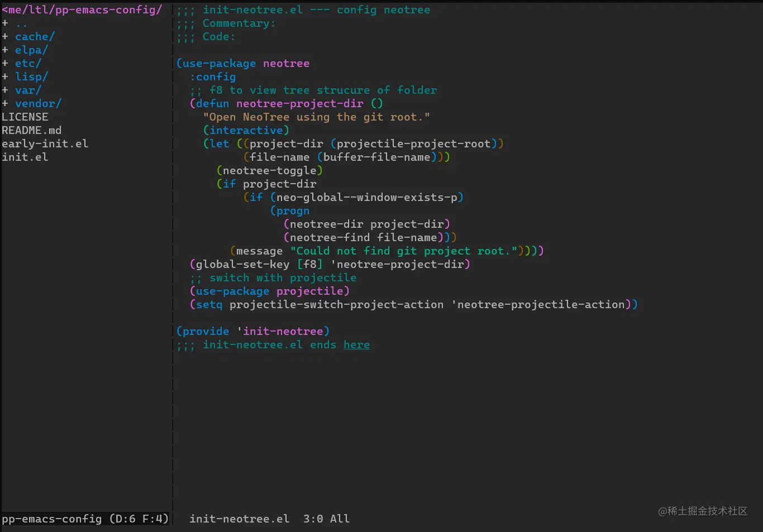The height and width of the screenshot is (532, 763).
Task: Place cursor on 'use-package neotree' line
Action: click(242, 63)
